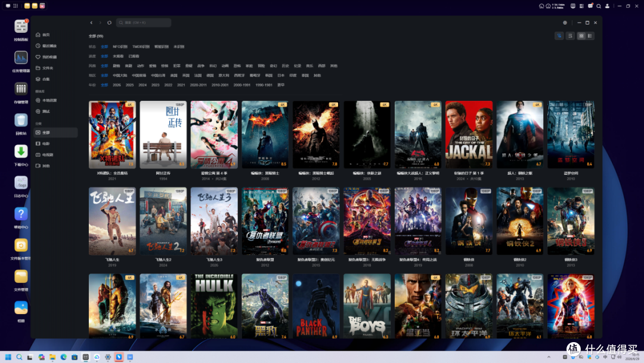Open NAS top bar search icon

pyautogui.click(x=599, y=6)
